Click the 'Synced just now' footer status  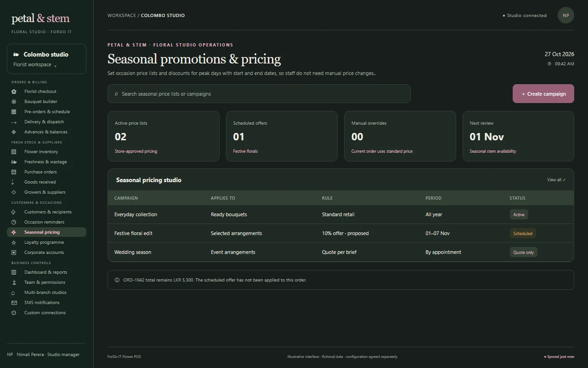(559, 356)
